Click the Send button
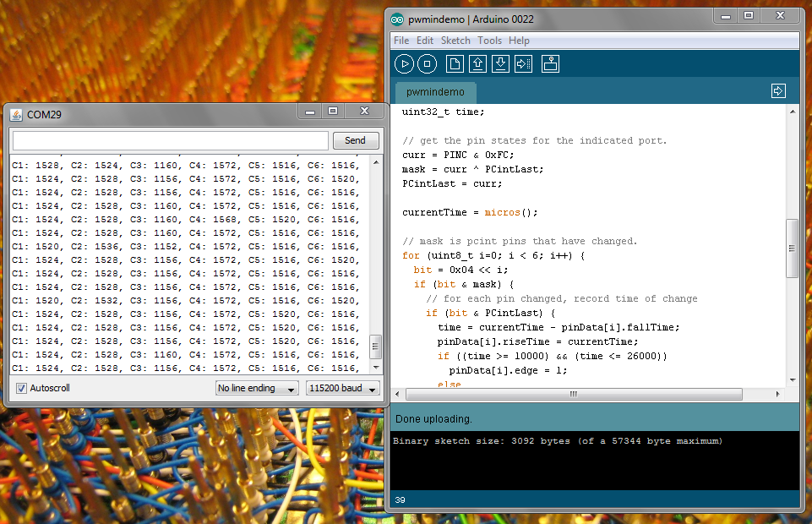 [x=355, y=140]
